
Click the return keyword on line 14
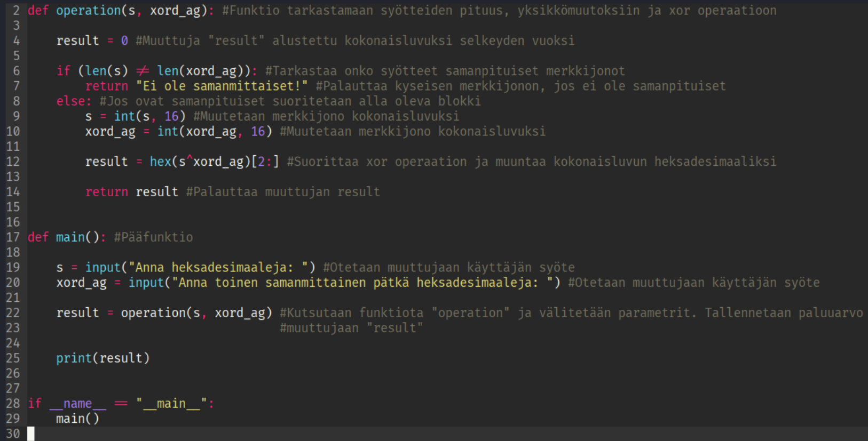coord(107,192)
